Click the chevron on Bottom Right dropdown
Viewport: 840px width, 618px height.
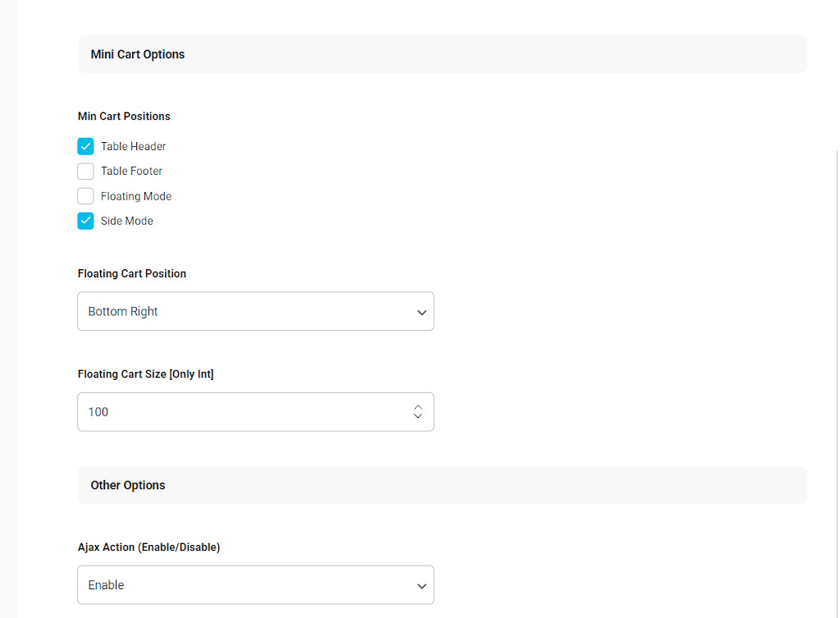[x=422, y=313]
